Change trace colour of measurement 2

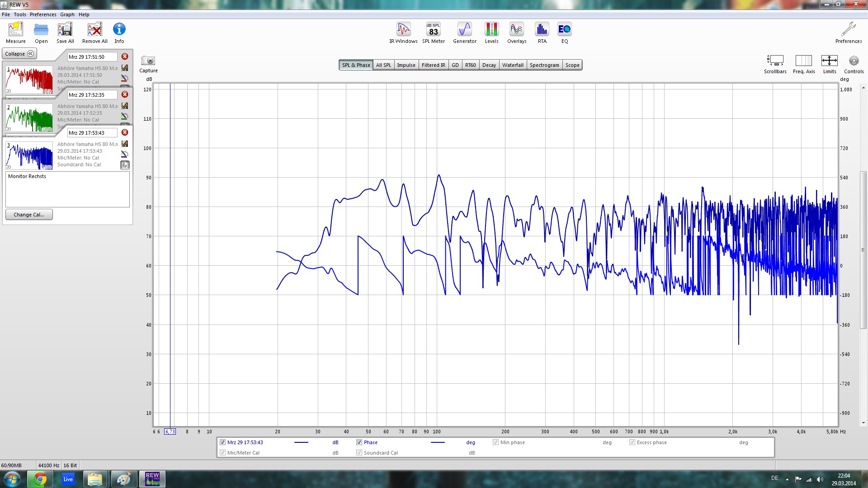pos(125,116)
